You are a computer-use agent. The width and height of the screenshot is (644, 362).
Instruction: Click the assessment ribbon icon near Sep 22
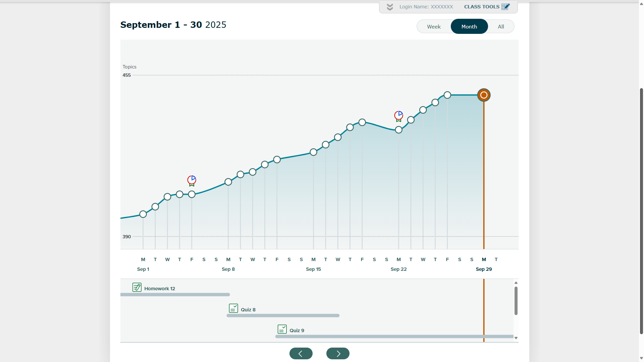pyautogui.click(x=398, y=116)
